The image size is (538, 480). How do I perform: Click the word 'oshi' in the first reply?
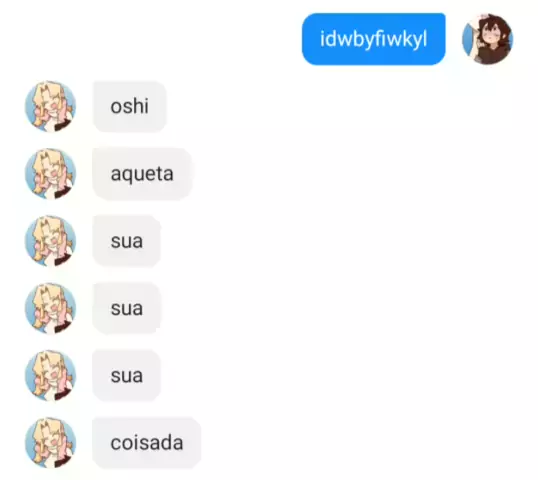130,106
